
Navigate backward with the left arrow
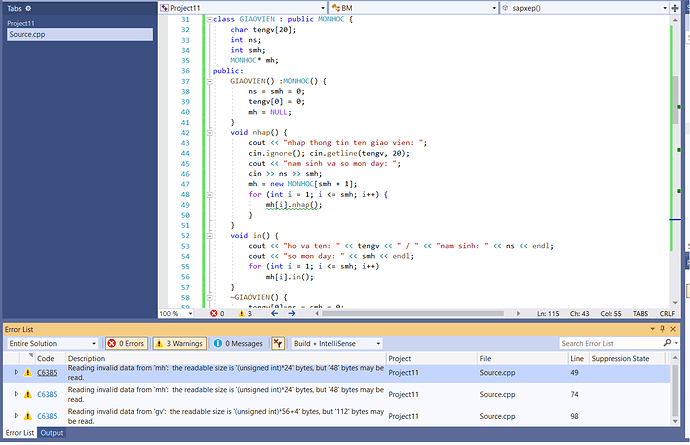coord(275,313)
